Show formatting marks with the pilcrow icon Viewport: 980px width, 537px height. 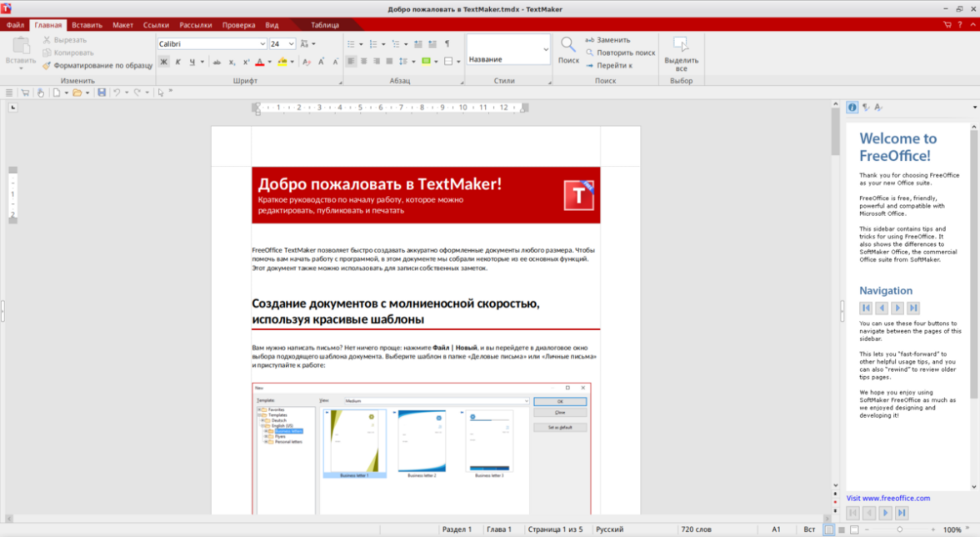point(447,43)
